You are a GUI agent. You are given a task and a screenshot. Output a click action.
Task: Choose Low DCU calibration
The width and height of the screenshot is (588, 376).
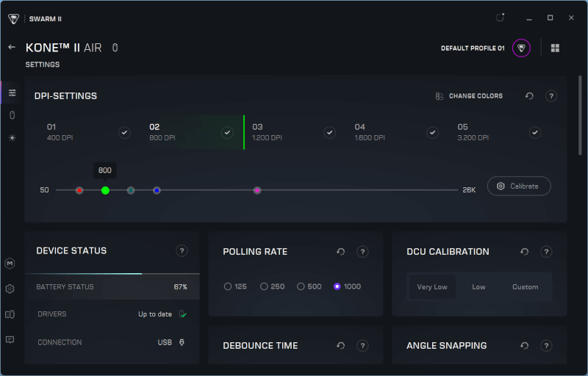[x=478, y=287]
